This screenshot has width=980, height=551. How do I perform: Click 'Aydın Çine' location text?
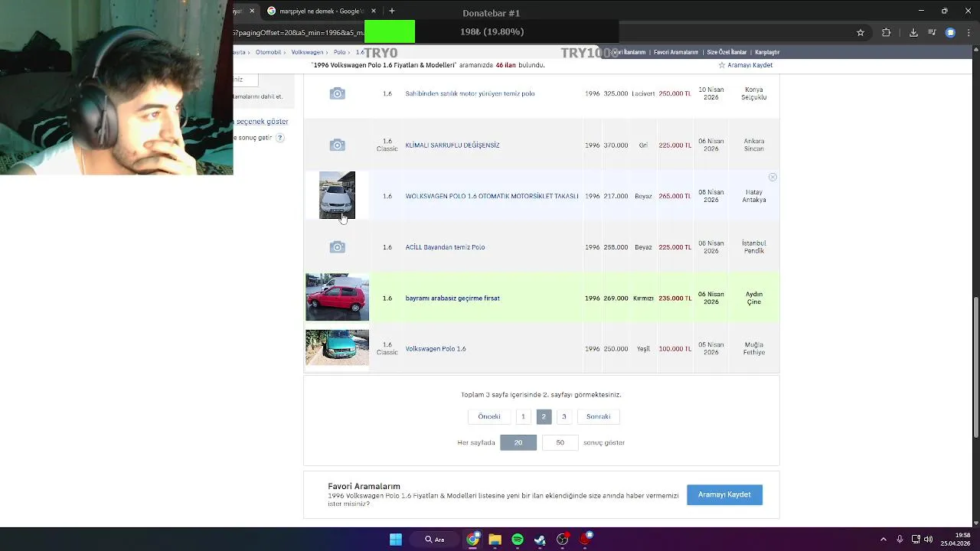[754, 298]
